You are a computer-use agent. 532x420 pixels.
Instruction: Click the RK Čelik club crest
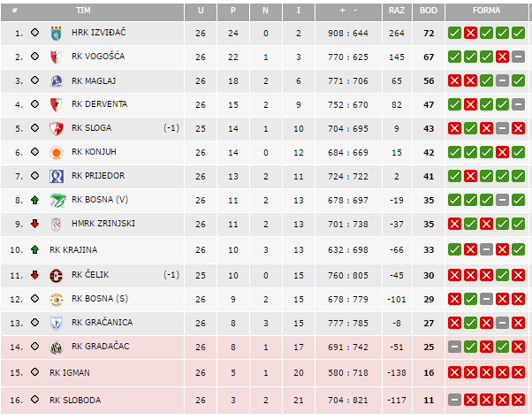coord(57,275)
